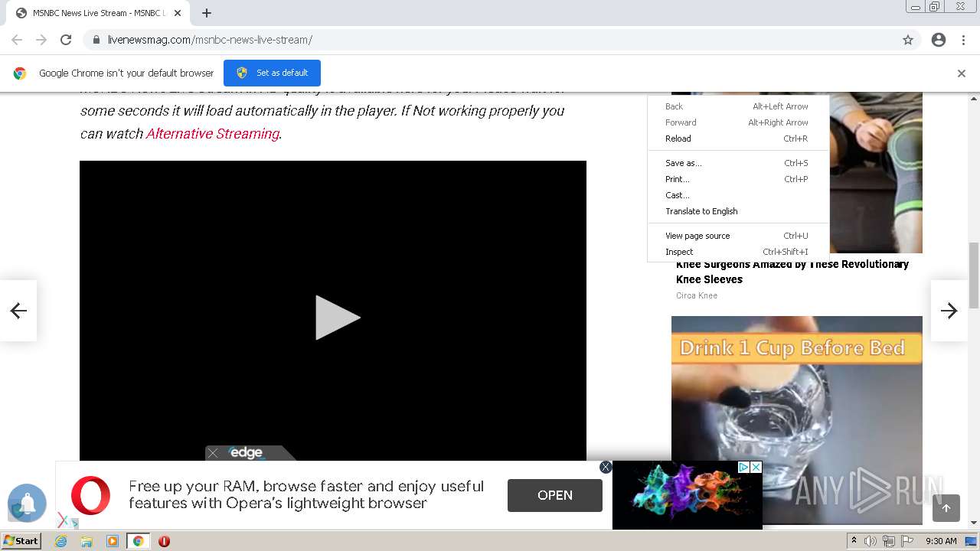Open a new tab with the plus button
Screen dimensions: 980x551
(x=207, y=13)
